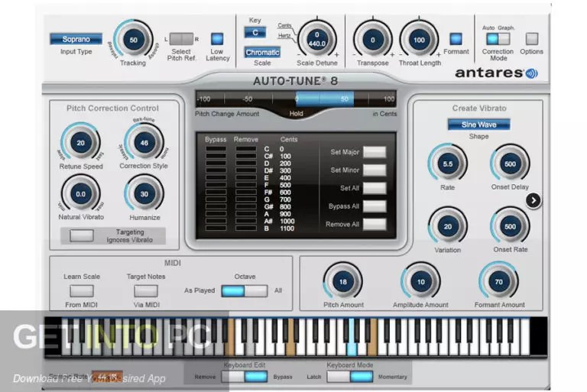Click the Set Major button
Screen dimensions: 587x392
375,152
